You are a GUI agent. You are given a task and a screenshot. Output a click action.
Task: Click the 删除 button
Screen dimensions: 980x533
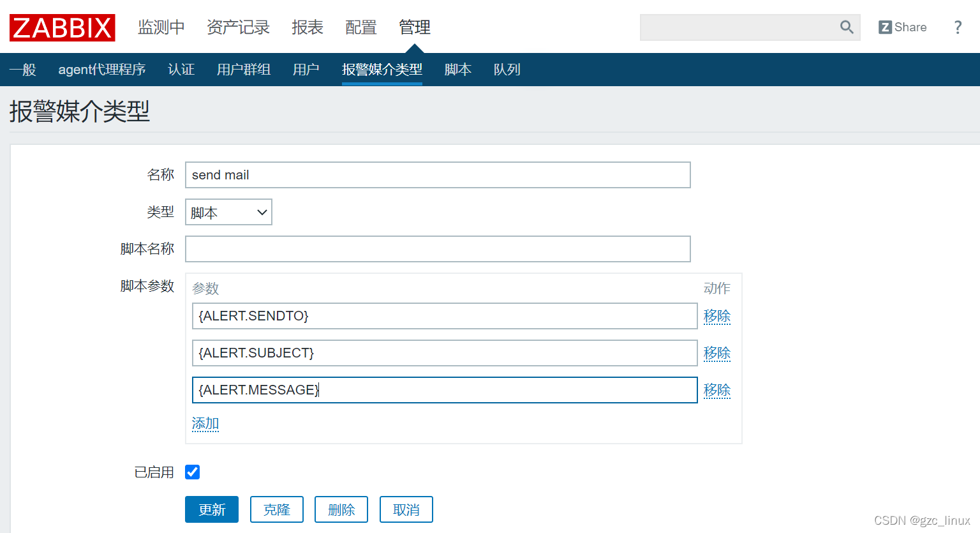point(341,509)
